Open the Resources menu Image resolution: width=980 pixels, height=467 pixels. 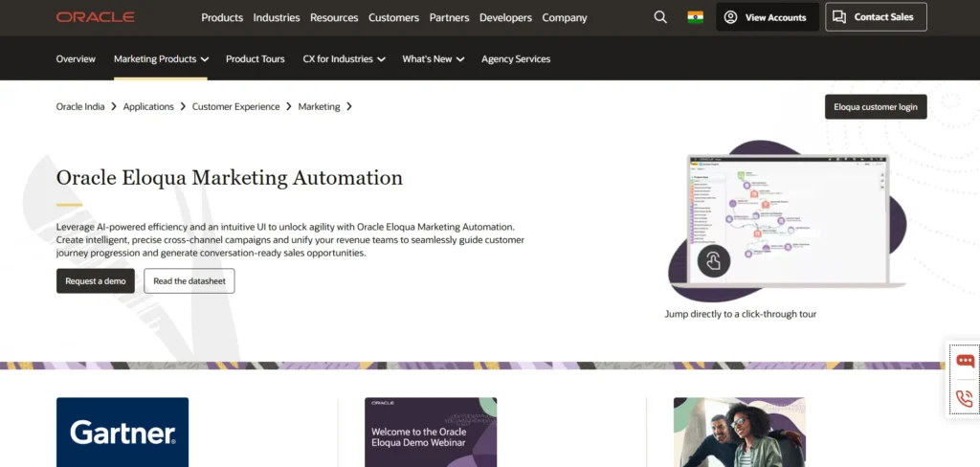[x=334, y=17]
